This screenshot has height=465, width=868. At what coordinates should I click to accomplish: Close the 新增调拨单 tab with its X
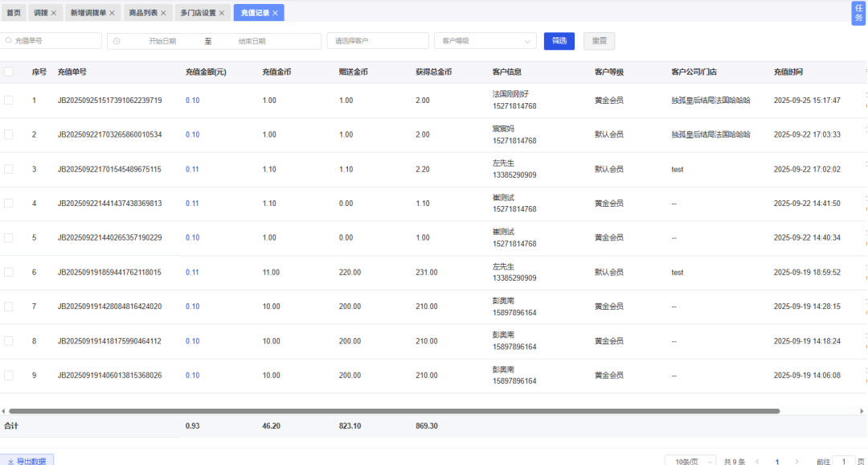click(112, 13)
